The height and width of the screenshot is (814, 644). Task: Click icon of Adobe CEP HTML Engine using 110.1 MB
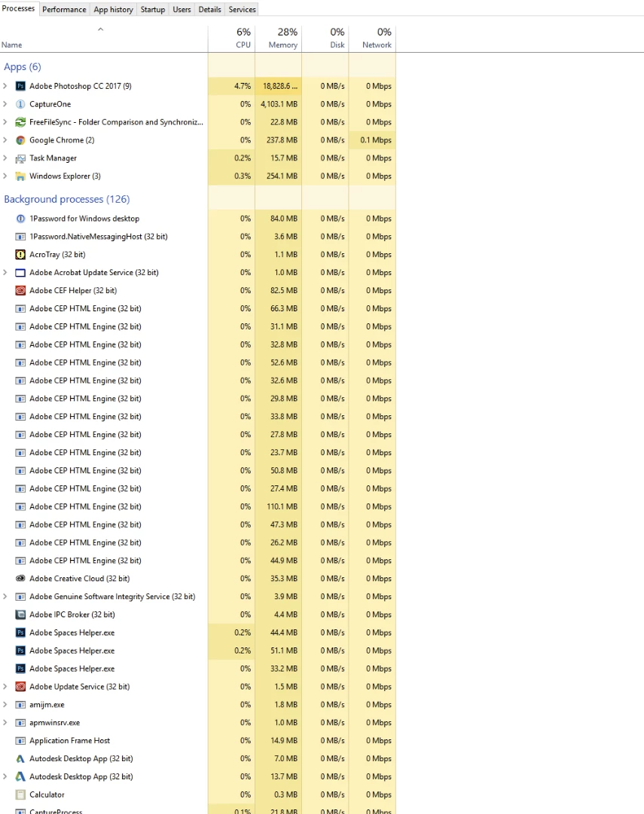[20, 506]
